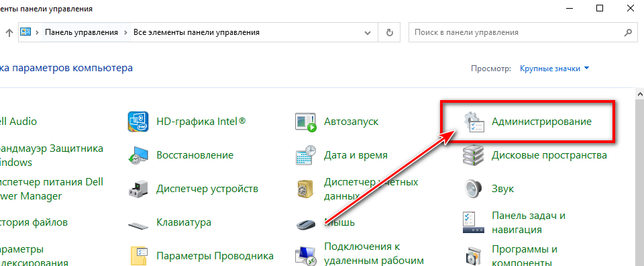Open the Администрирование link
Screen dimensions: 644x266
(x=542, y=122)
